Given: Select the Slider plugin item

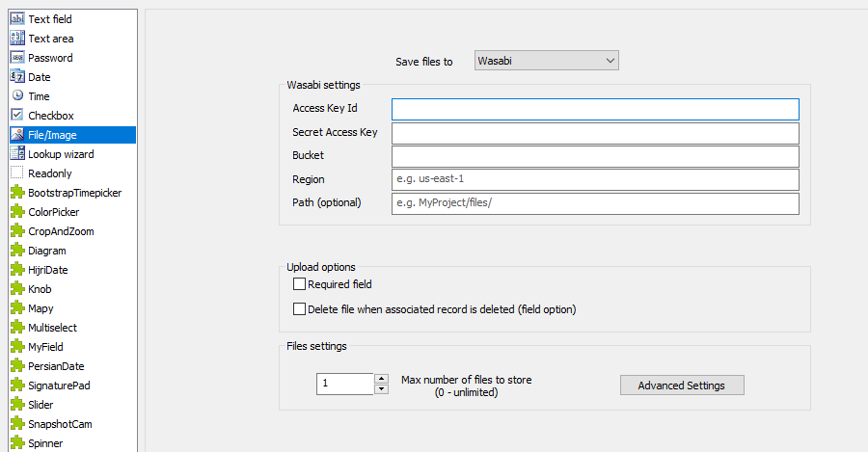Looking at the screenshot, I should coord(41,405).
